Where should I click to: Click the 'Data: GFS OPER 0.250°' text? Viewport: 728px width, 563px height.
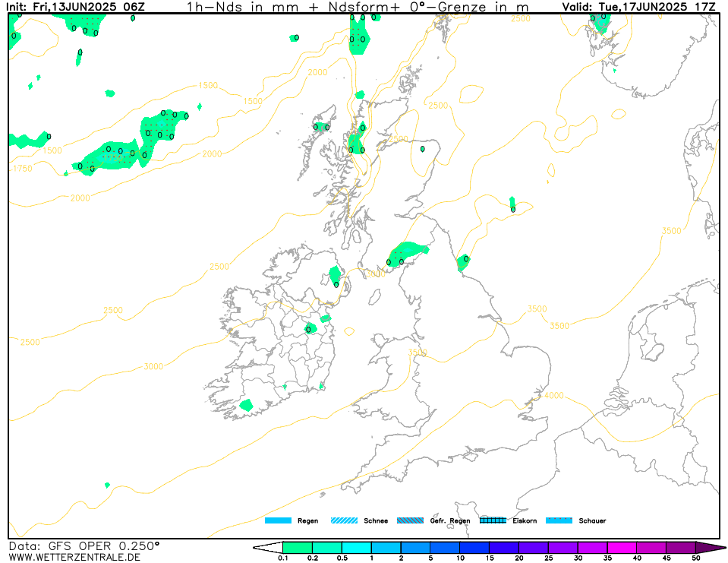pyautogui.click(x=84, y=546)
